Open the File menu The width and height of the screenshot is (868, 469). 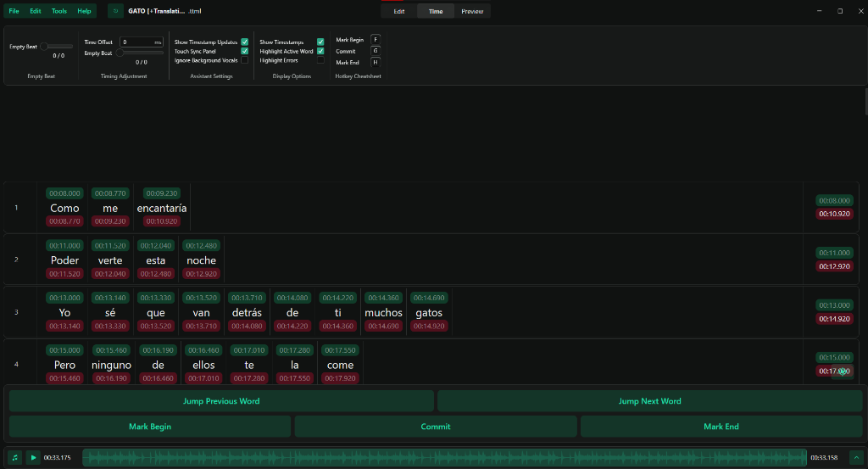pos(14,11)
